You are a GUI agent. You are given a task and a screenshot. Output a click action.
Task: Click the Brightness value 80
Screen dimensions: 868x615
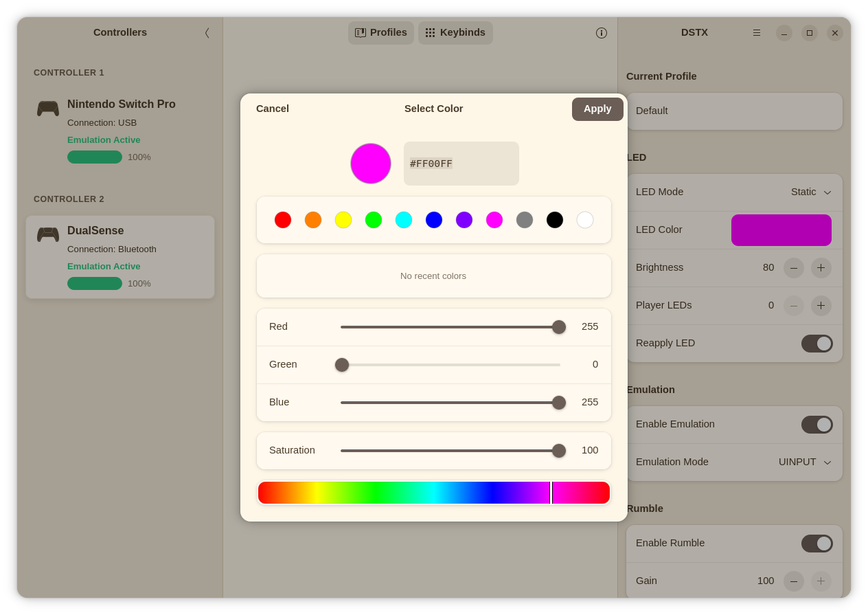coord(768,267)
